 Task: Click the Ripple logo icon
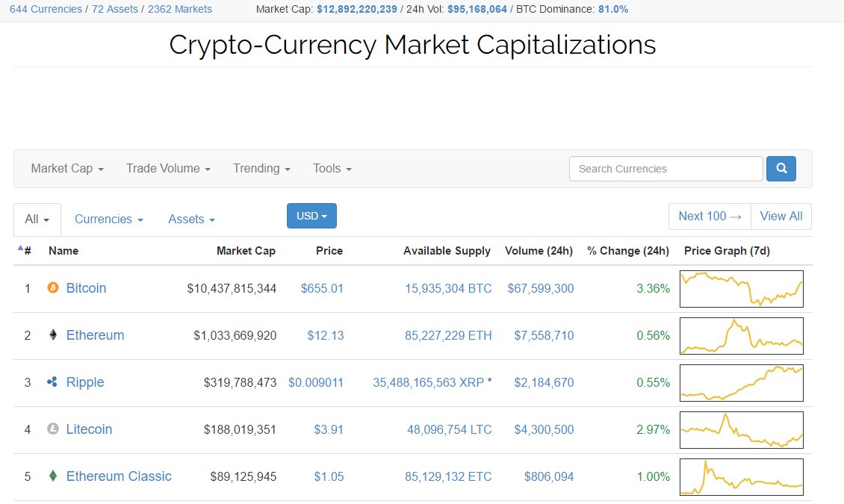52,382
